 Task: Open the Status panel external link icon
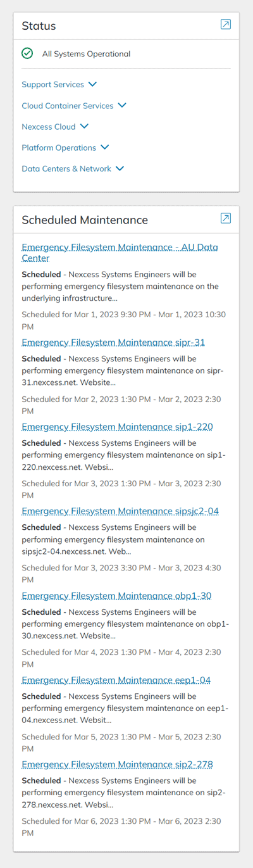click(x=226, y=25)
